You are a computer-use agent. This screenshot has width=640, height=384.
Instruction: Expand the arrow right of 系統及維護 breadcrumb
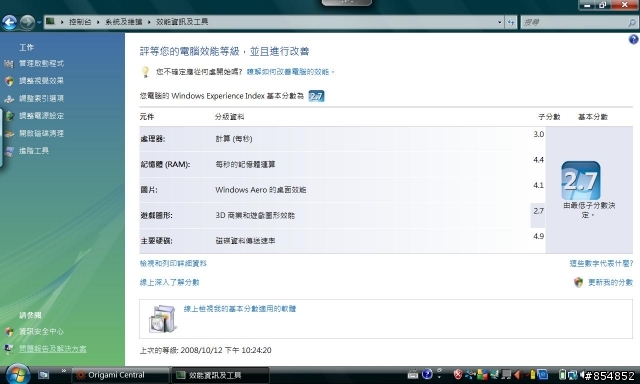point(149,22)
